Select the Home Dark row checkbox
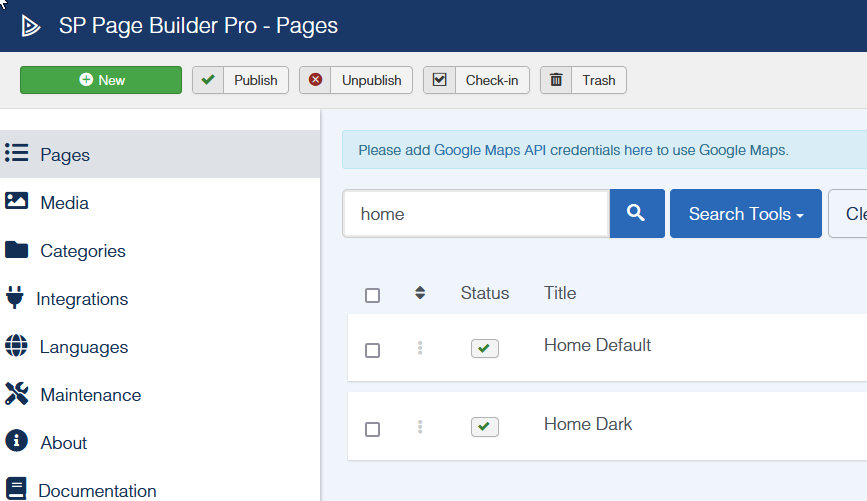This screenshot has width=867, height=501. tap(372, 429)
